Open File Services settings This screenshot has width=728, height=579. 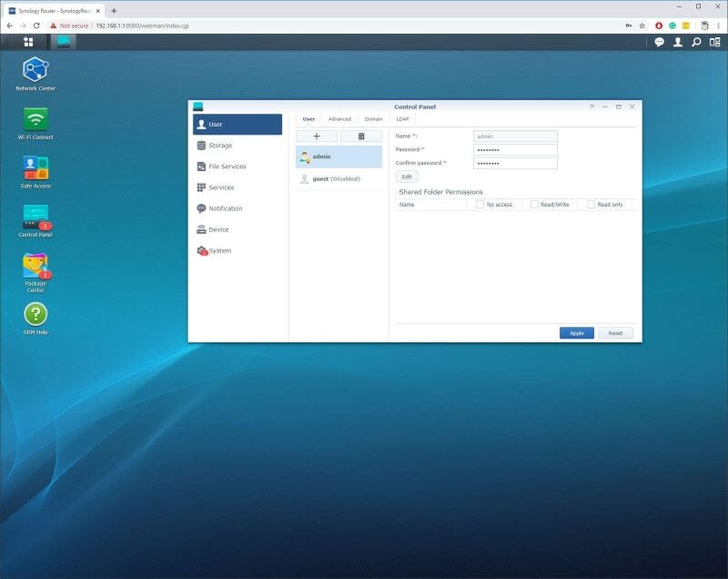226,166
